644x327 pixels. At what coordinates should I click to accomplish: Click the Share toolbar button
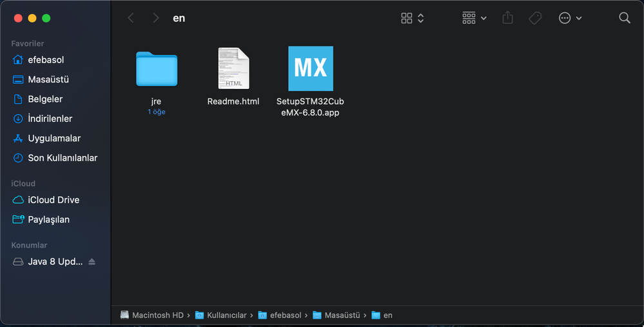(x=507, y=17)
